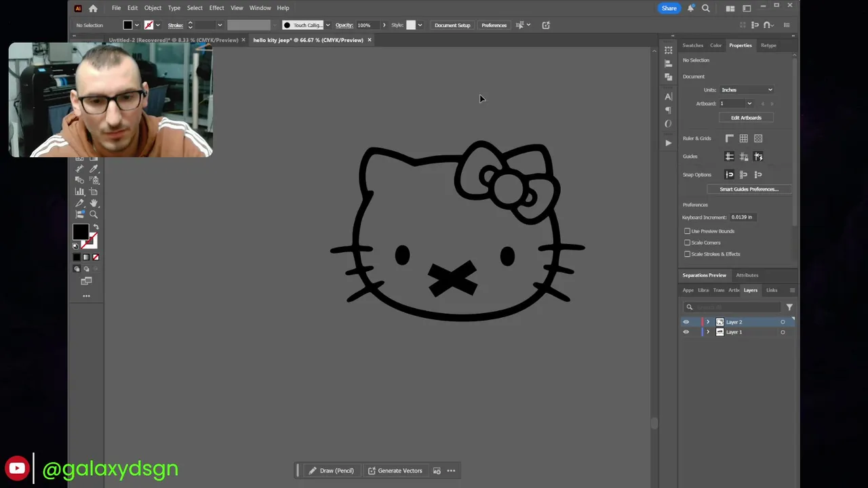Select the Blend tool
Viewport: 868px width, 488px height.
click(x=79, y=180)
